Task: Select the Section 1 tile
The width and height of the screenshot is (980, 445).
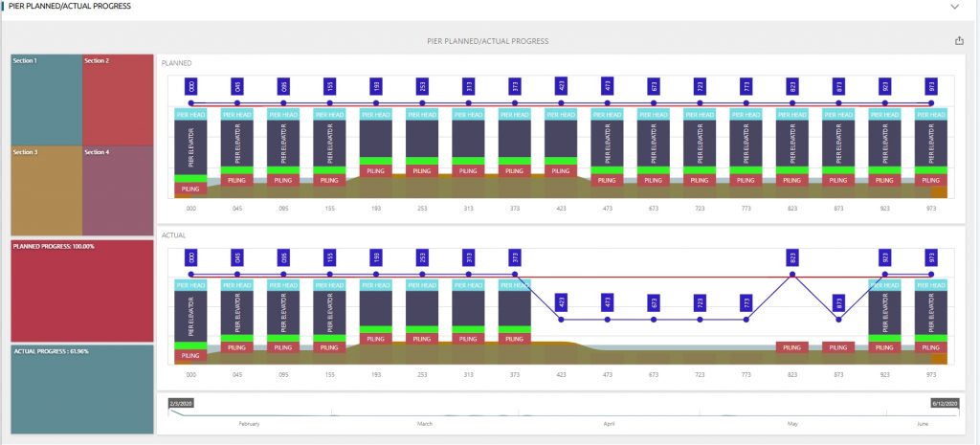Action: coord(45,98)
